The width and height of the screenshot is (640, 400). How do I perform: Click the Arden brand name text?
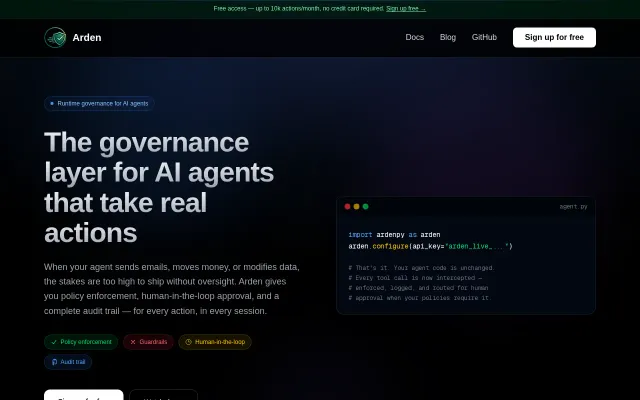pyautogui.click(x=87, y=38)
